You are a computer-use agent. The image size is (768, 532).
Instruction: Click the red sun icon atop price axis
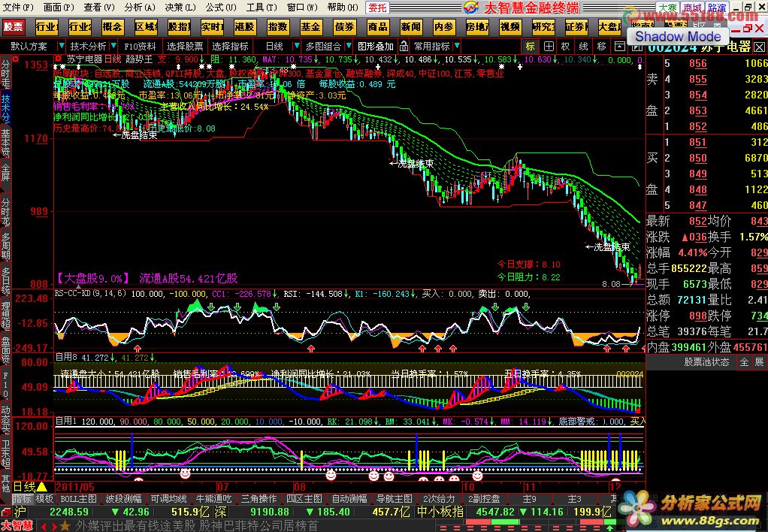click(x=16, y=59)
